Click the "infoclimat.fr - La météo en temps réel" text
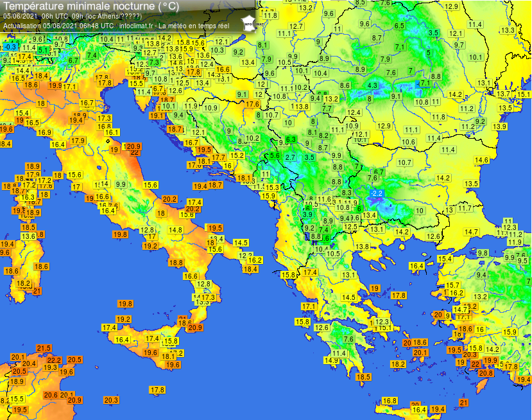This screenshot has width=532, height=420. point(175,26)
